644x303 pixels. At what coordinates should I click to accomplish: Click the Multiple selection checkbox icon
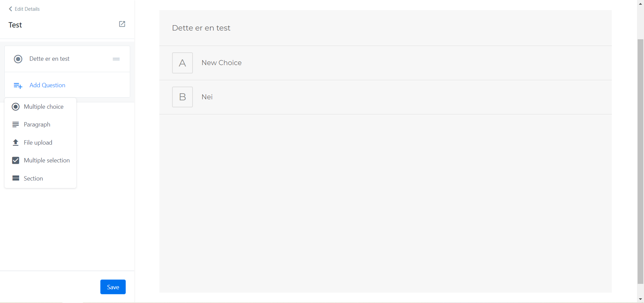click(x=15, y=160)
